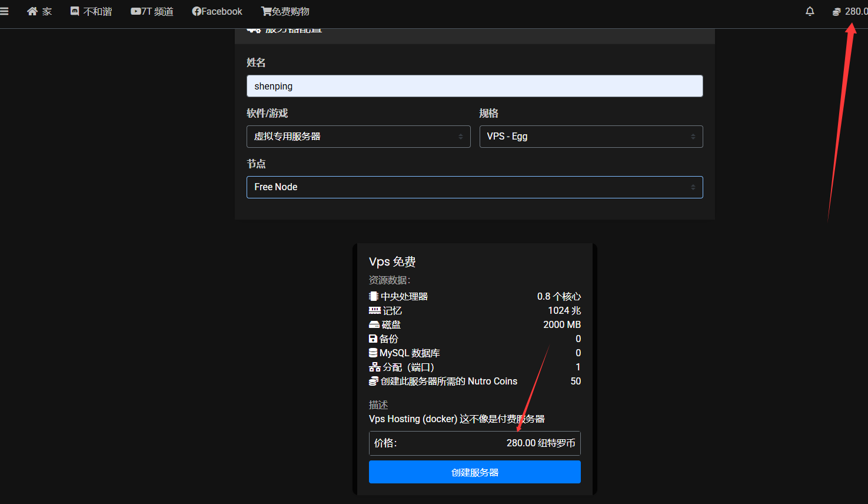Click the home icon labeled 家
The image size is (868, 504).
coord(32,11)
